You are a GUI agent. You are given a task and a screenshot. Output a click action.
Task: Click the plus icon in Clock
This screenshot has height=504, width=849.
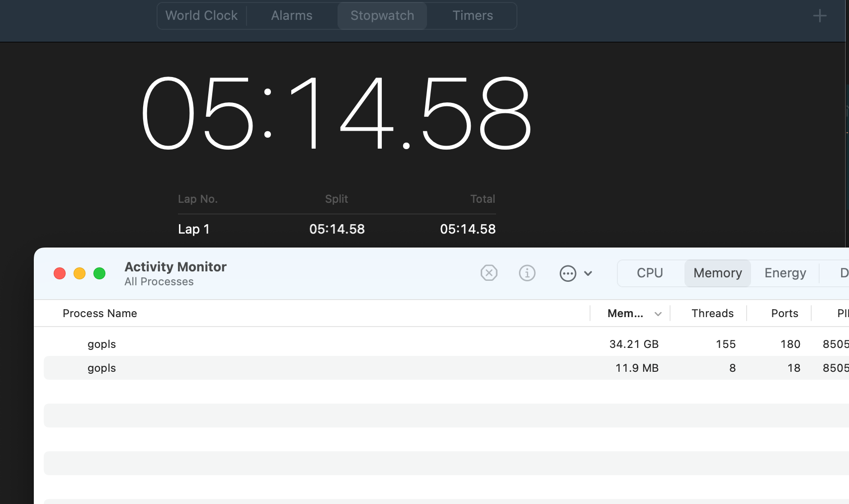pyautogui.click(x=819, y=16)
